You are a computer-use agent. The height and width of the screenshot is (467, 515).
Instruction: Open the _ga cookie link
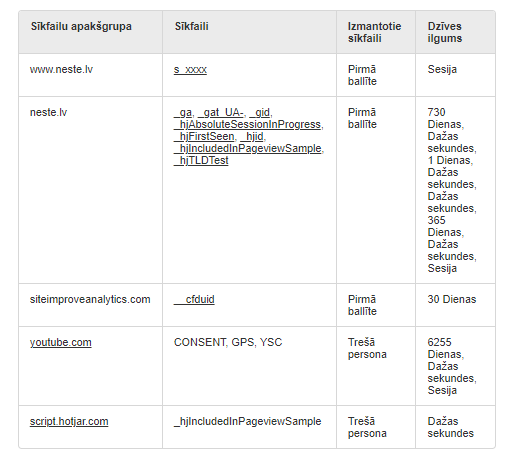[x=183, y=113]
